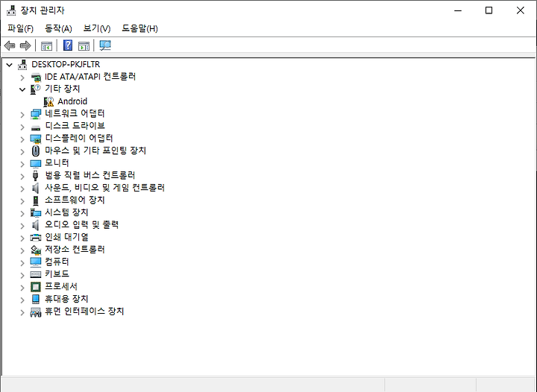
Task: Click the 휴먼 인터페이스 장치 icon
Action: coord(36,312)
